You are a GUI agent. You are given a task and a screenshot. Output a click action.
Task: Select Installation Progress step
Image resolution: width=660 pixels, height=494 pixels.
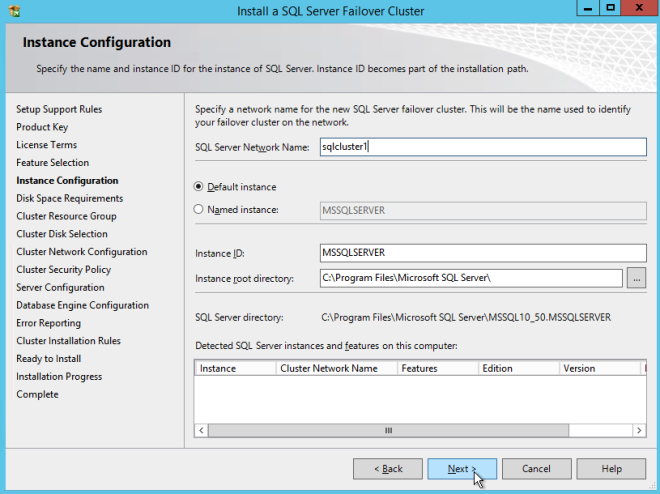tap(59, 376)
